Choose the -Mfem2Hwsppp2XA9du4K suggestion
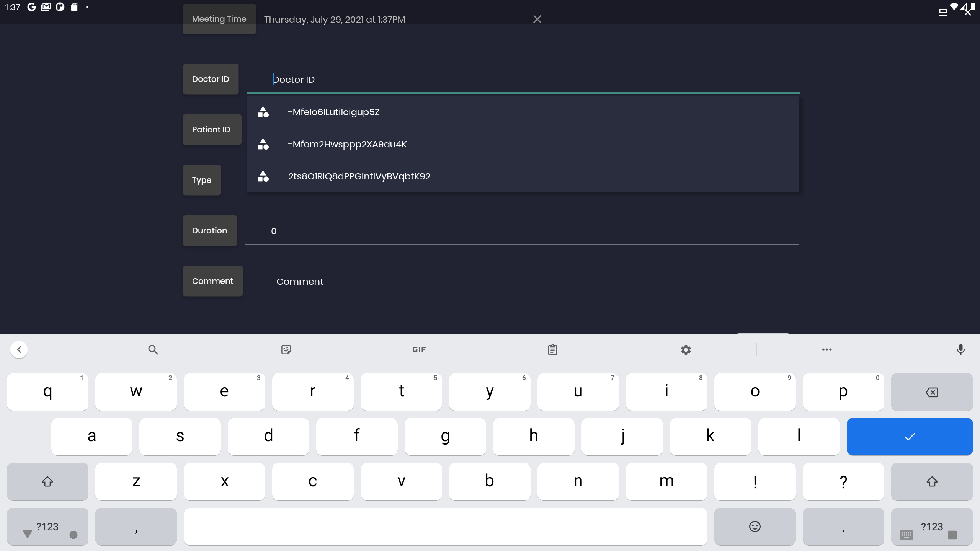 (347, 144)
